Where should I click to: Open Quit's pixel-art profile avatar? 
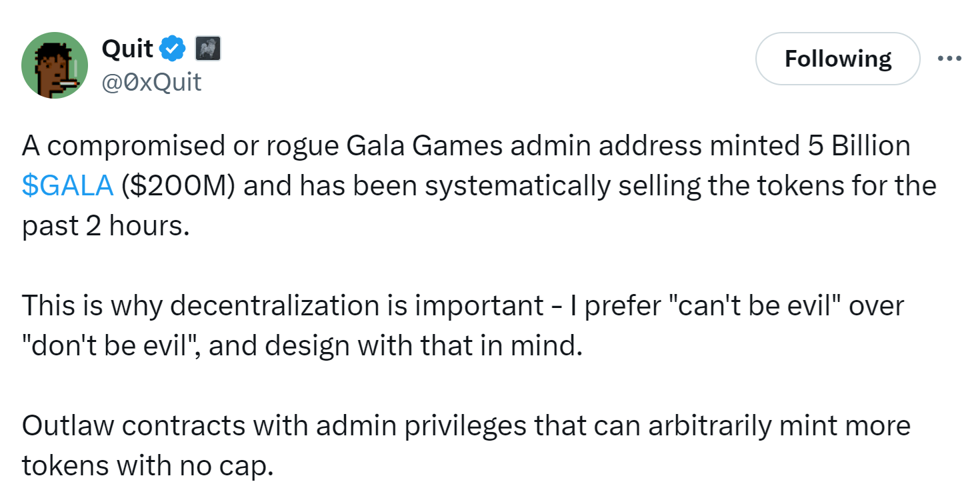click(x=55, y=65)
